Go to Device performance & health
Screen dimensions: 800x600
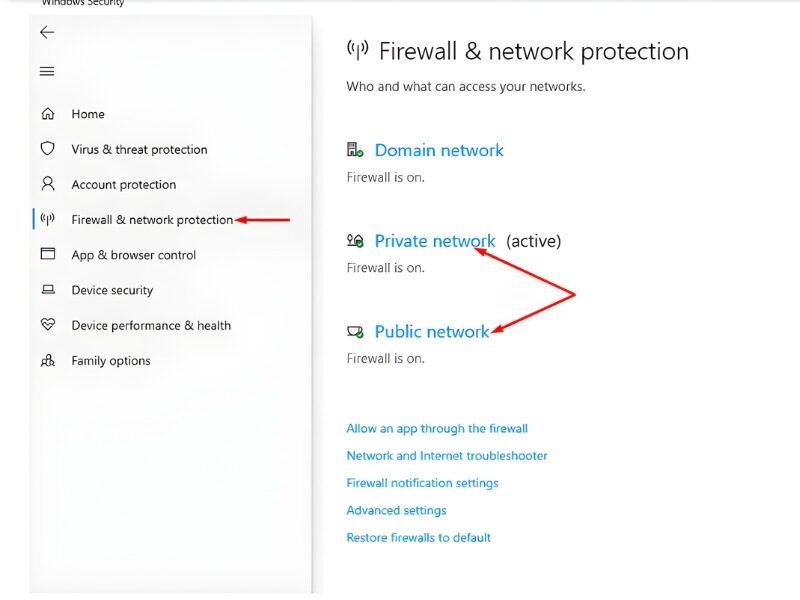(151, 325)
